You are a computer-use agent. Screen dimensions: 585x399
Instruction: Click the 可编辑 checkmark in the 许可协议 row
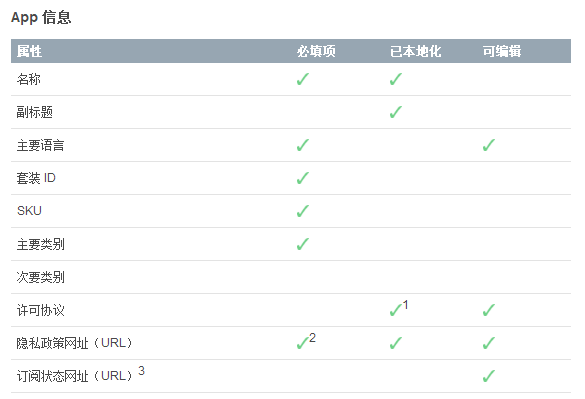point(489,310)
